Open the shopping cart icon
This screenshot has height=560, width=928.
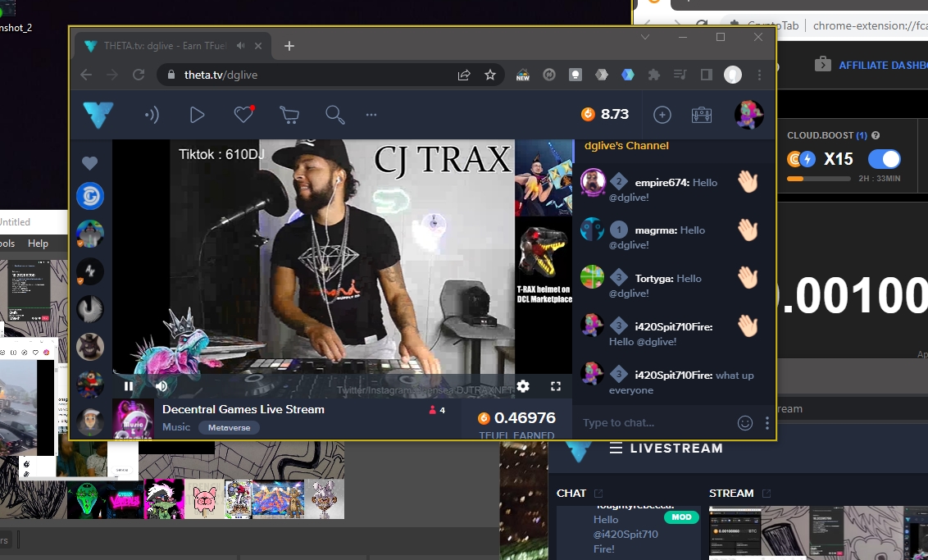(289, 115)
